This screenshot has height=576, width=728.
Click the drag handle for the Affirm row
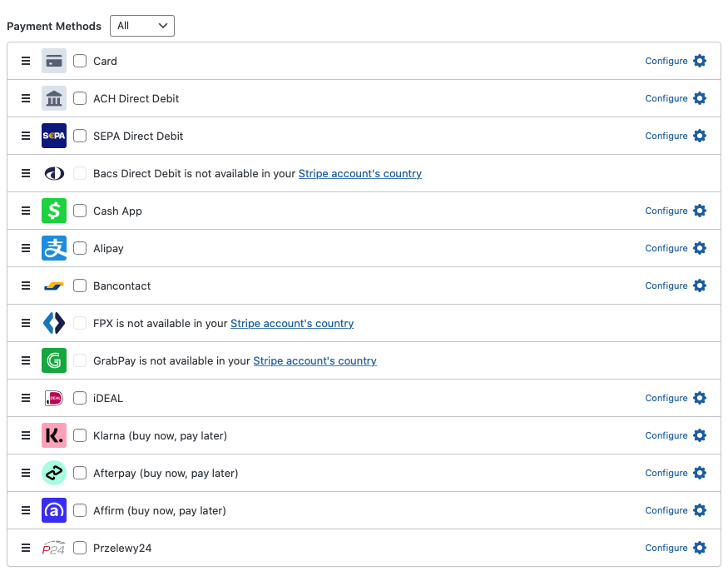(x=26, y=510)
